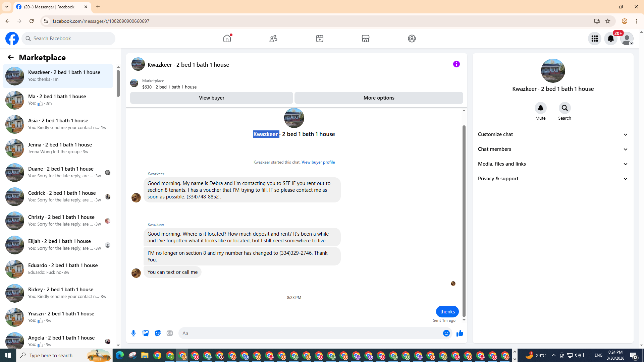The image size is (644, 362).
Task: Open the sticker picker icon
Action: (x=158, y=333)
